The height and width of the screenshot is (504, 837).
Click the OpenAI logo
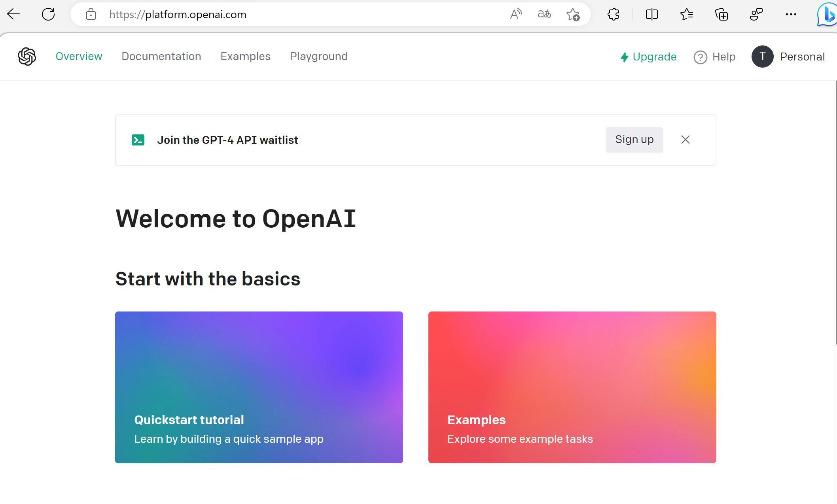click(x=27, y=57)
